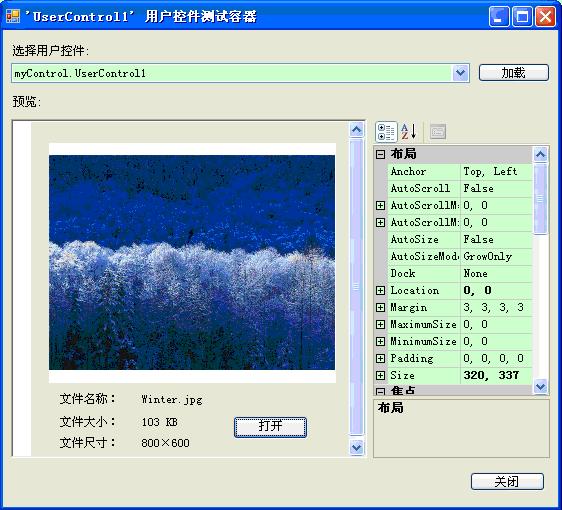
Task: Minimize the test container window
Action: (x=499, y=16)
